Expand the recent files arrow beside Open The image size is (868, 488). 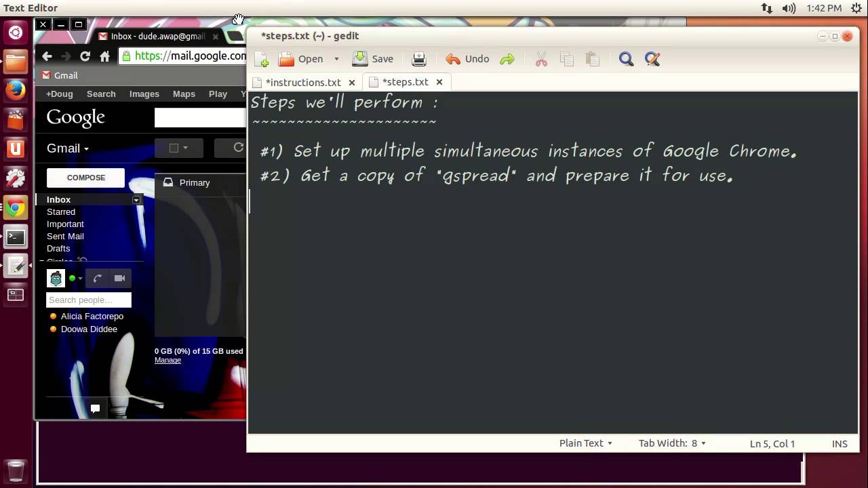coord(336,59)
